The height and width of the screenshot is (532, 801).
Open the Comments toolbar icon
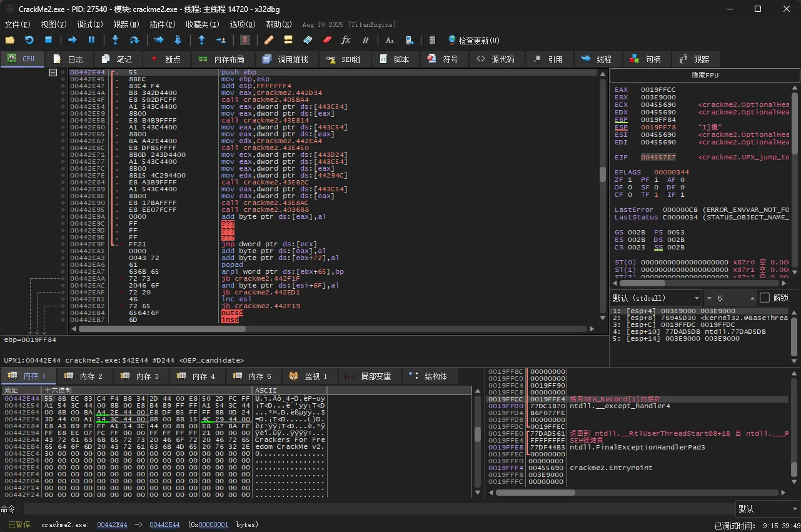click(x=288, y=40)
